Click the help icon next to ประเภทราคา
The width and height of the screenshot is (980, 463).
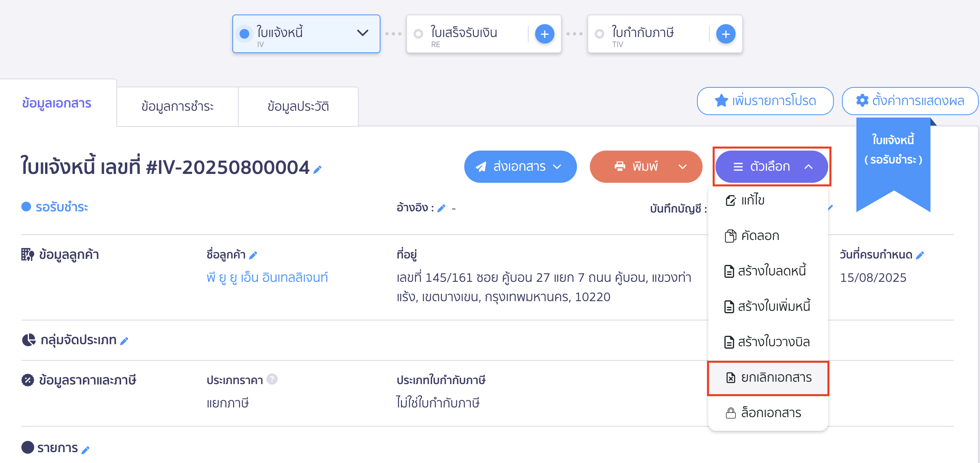tap(272, 379)
